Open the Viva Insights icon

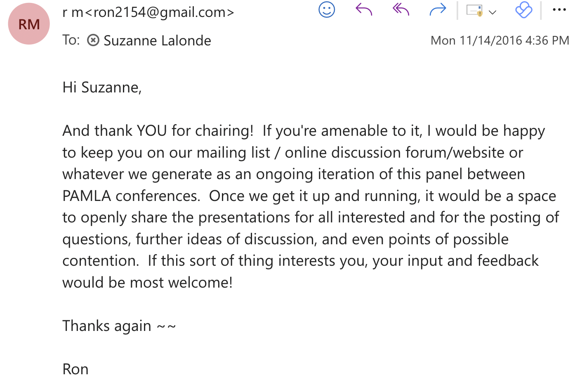click(x=523, y=10)
